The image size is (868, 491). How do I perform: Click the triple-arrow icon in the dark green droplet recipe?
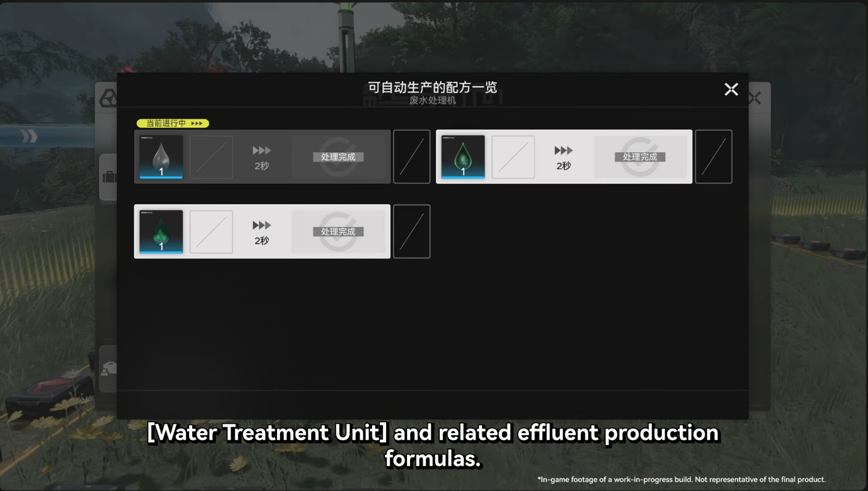(262, 225)
